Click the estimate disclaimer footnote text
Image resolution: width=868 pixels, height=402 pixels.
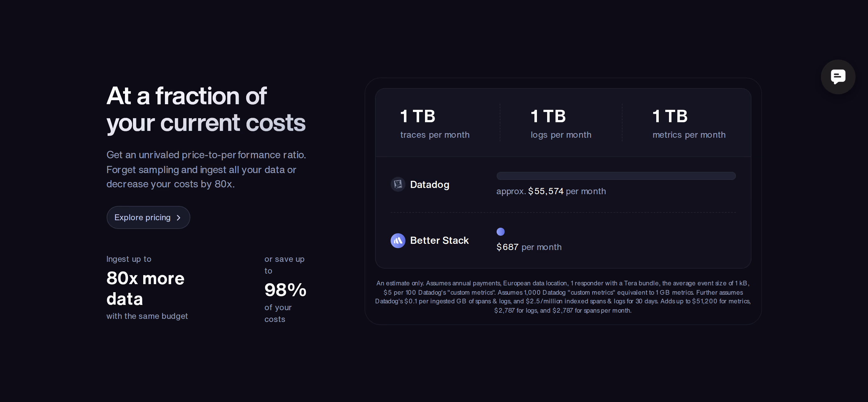(x=563, y=297)
